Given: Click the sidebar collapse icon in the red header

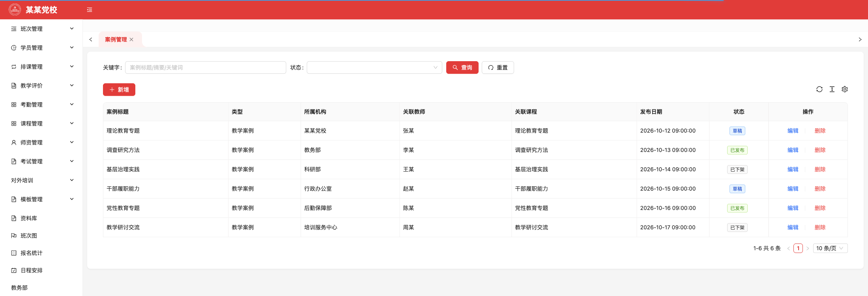Looking at the screenshot, I should coord(90,10).
